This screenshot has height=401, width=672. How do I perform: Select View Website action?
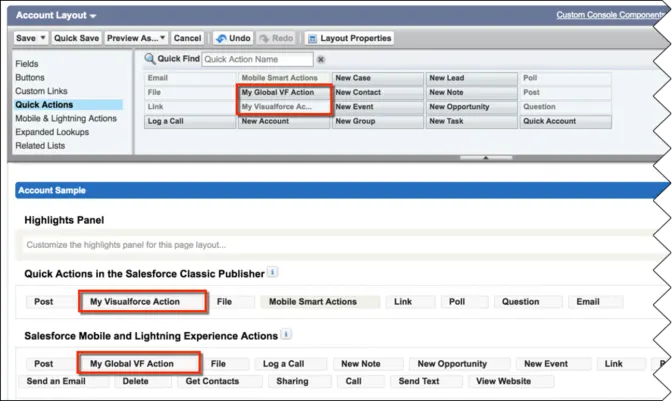click(x=511, y=381)
